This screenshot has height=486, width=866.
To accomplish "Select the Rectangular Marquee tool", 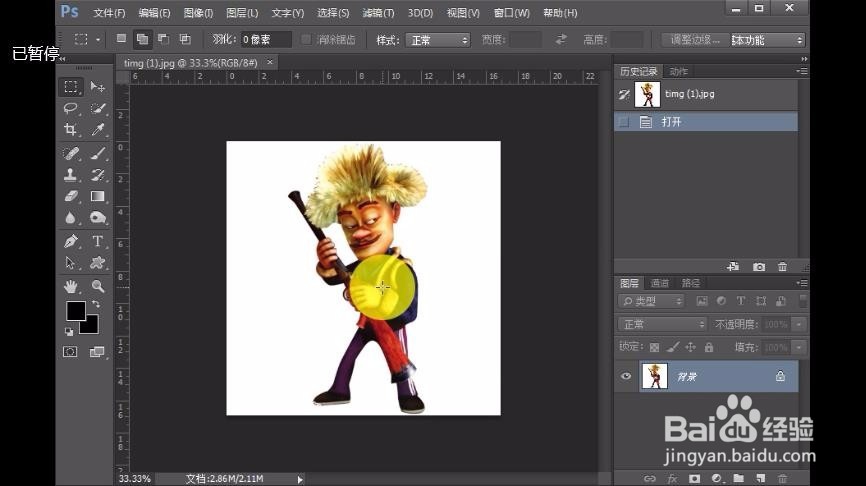I will coord(71,87).
